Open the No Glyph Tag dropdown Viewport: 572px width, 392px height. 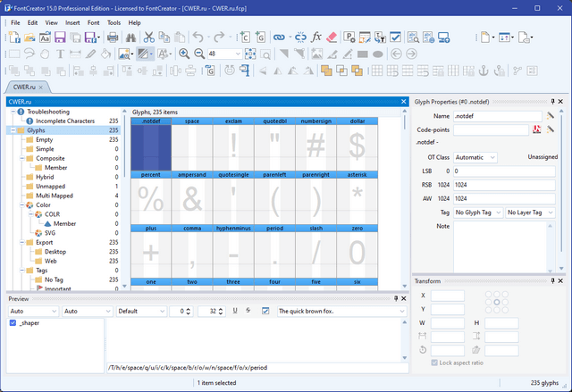click(x=477, y=213)
